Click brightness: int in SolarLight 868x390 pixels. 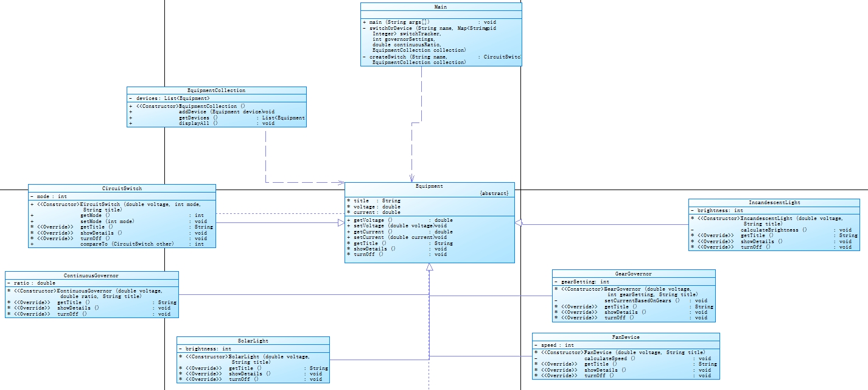pyautogui.click(x=205, y=349)
